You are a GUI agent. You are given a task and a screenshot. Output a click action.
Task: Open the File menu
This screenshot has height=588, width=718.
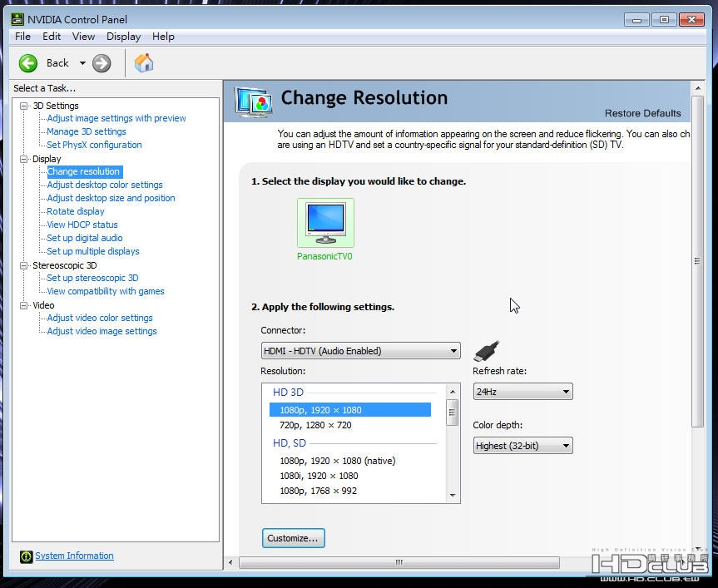tap(23, 37)
